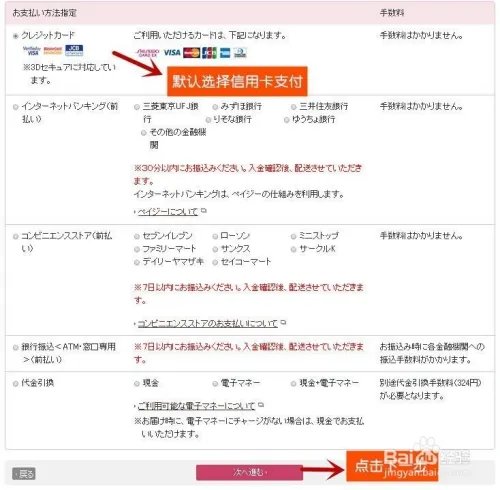Select the クレジットカード payment option
This screenshot has height=490, width=500.
pos(15,36)
